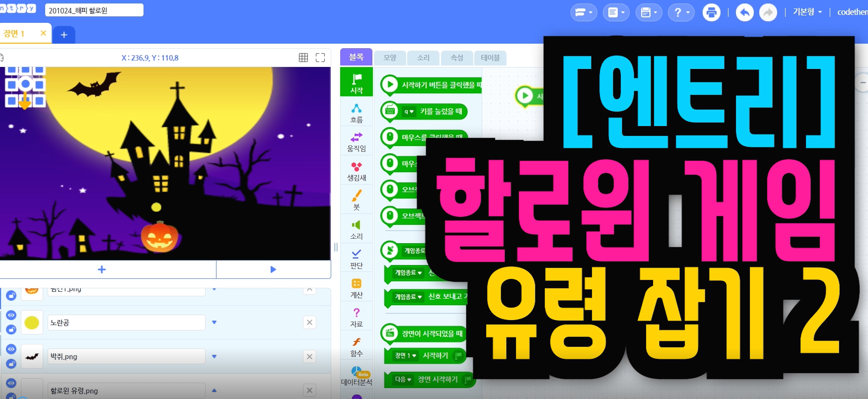This screenshot has width=868, height=399.
Task: Open the 판단 (Judgement) block category
Action: tap(357, 259)
